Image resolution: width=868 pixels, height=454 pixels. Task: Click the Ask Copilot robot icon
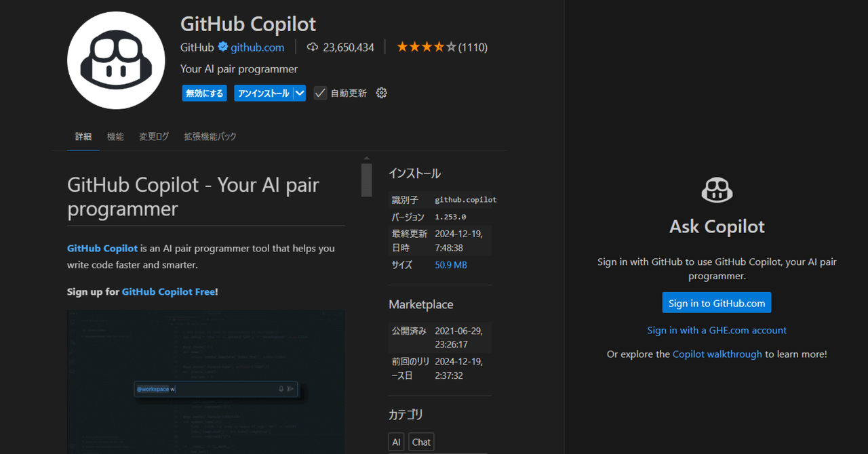(716, 190)
